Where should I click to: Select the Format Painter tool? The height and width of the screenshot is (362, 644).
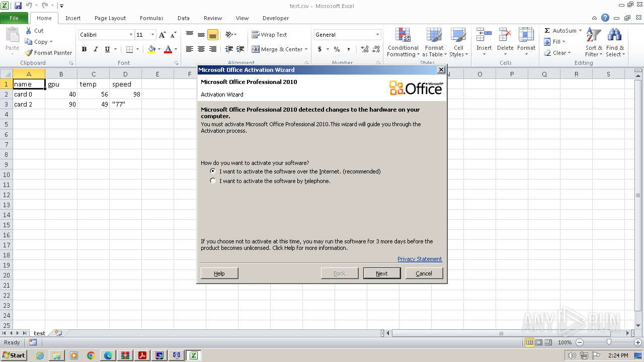49,53
